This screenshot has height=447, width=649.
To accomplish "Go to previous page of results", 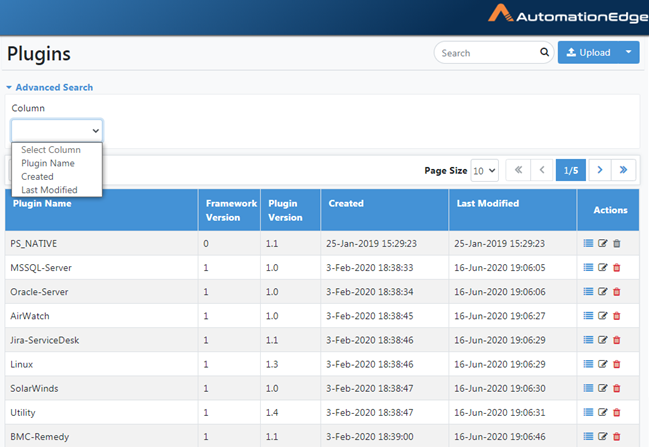I will click(542, 170).
